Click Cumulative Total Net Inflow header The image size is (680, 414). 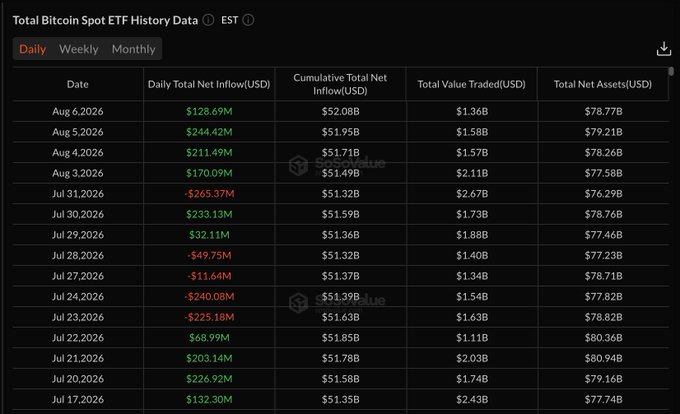(x=340, y=84)
